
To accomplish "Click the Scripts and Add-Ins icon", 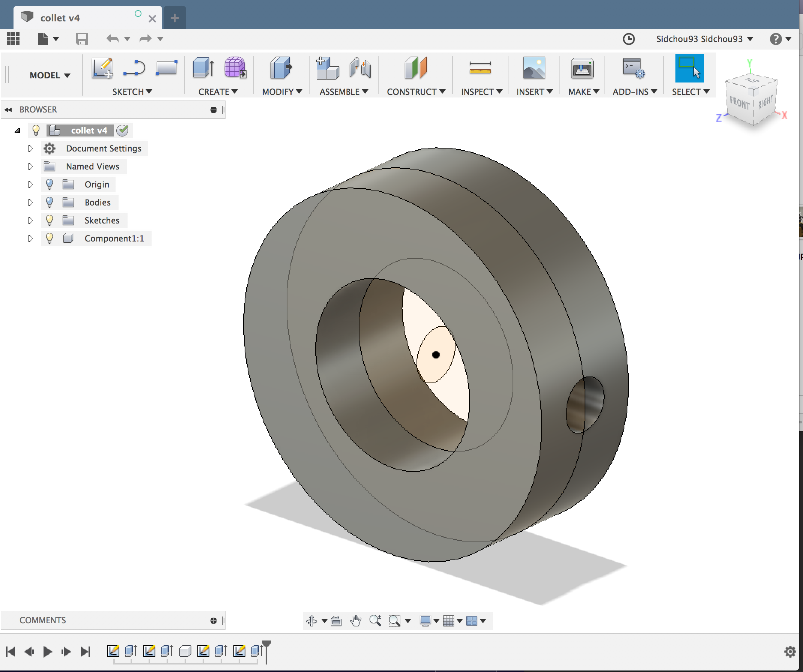I will pos(634,68).
